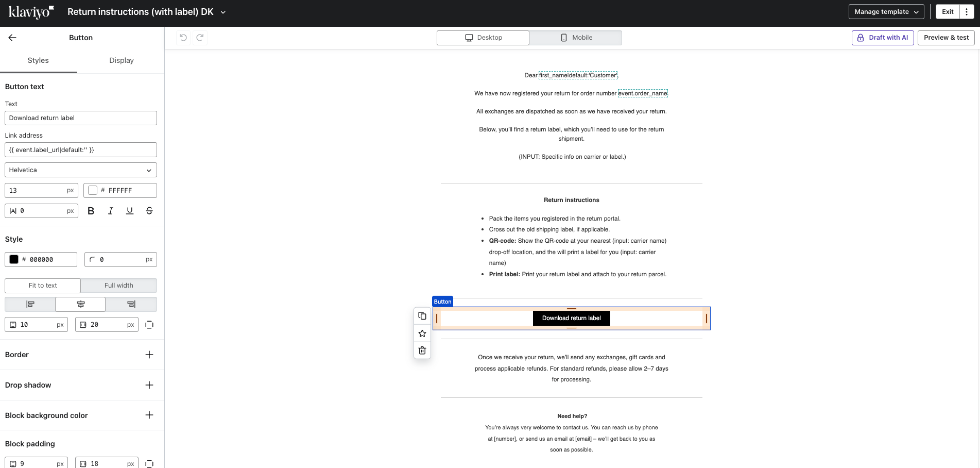
Task: Delete the Button block with trash icon
Action: click(422, 350)
